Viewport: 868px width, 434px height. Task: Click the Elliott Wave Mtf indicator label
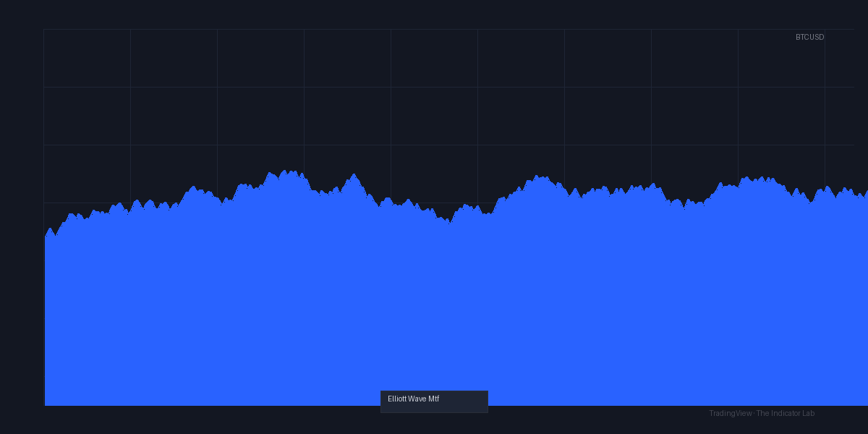(x=434, y=401)
